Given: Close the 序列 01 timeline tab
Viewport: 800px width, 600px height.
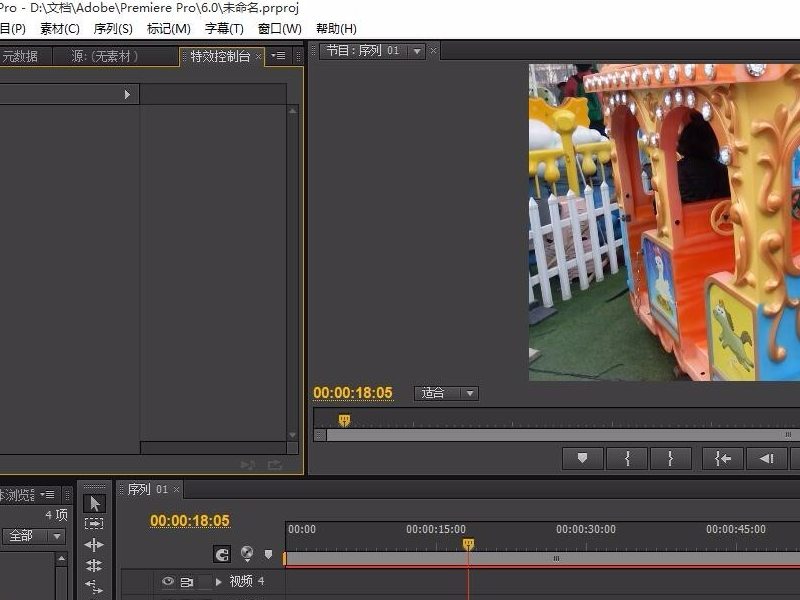Looking at the screenshot, I should click(177, 489).
